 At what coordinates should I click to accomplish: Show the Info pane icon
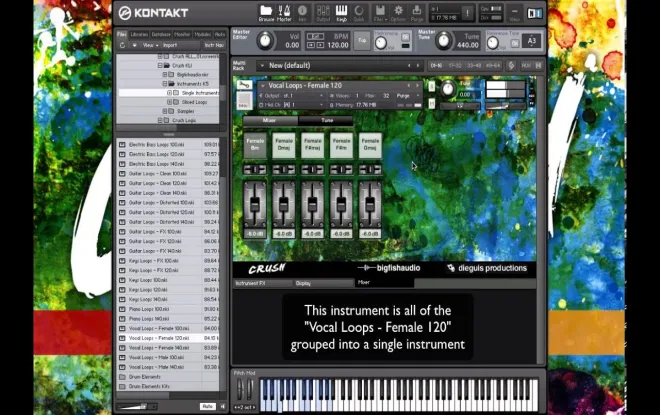point(302,13)
